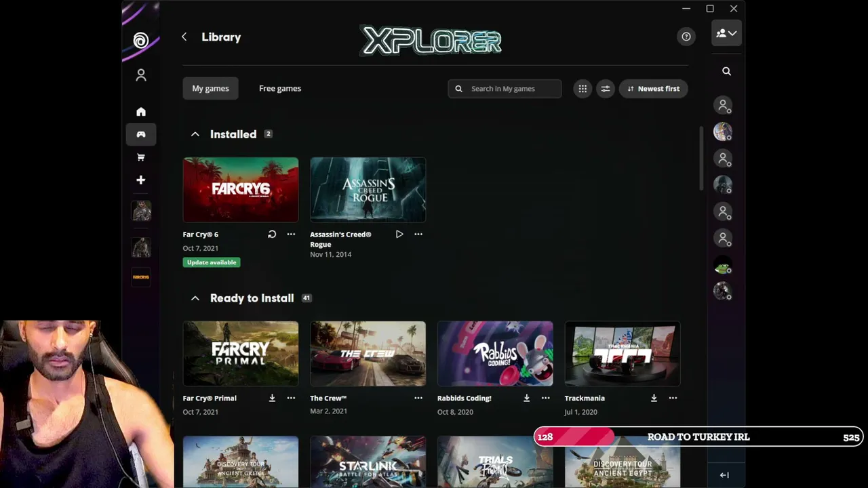Open the filter options icon
868x488 pixels.
coord(606,89)
